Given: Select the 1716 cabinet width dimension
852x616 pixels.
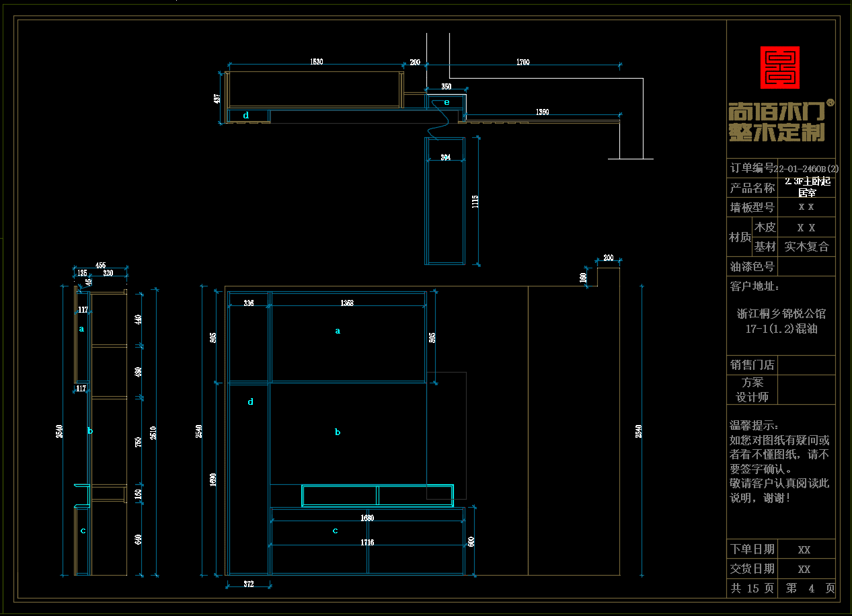Looking at the screenshot, I should point(367,542).
